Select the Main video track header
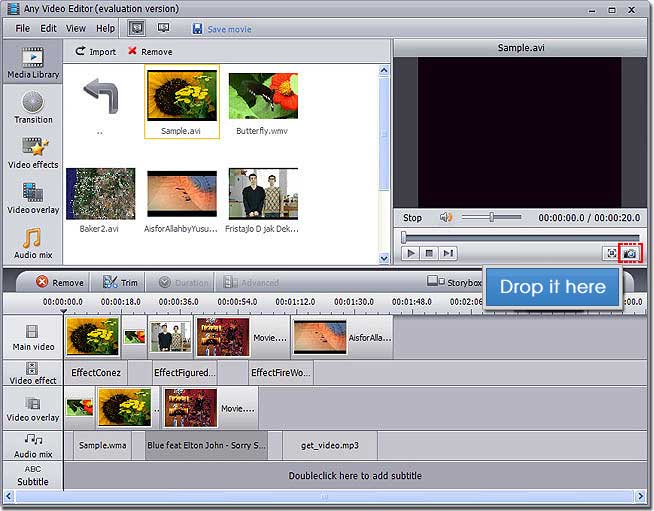654x511 pixels. coord(33,337)
